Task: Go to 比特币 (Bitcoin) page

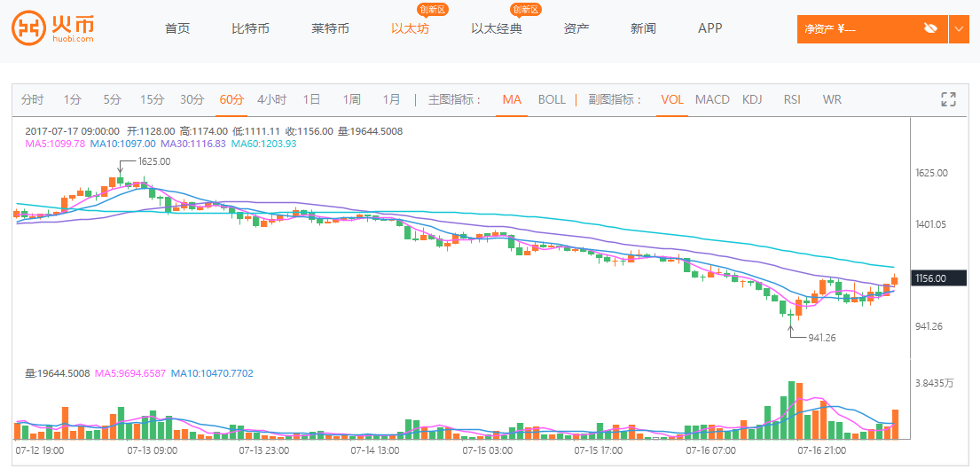Action: [250, 28]
